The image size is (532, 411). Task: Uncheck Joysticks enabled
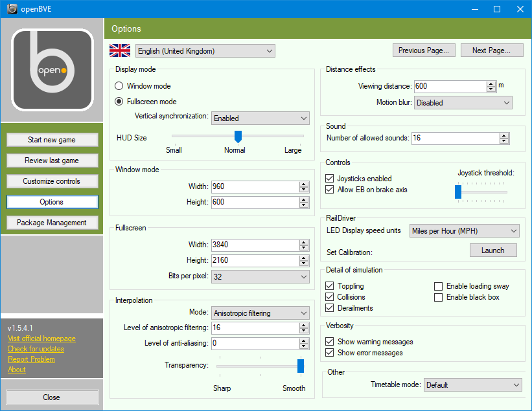coord(330,179)
